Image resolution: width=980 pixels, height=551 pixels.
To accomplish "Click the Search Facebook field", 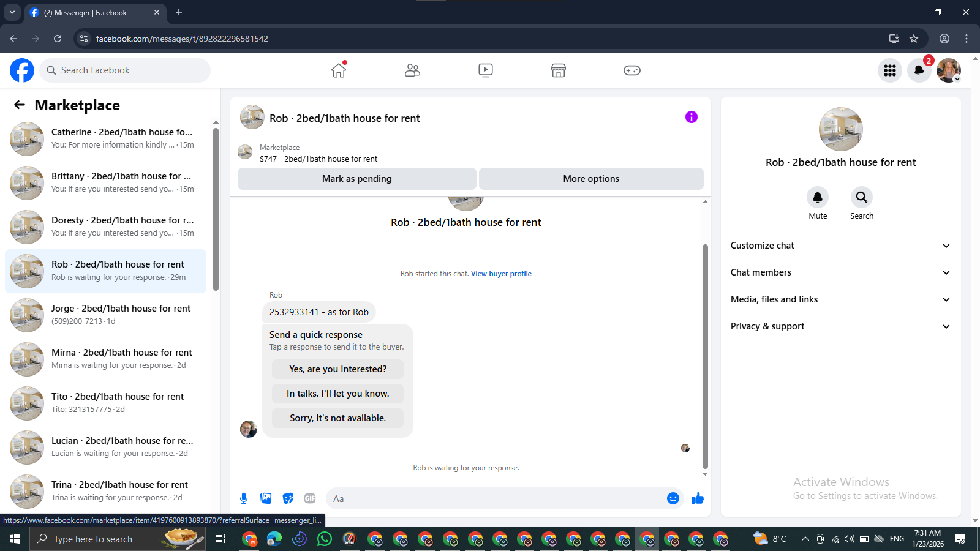I will click(x=125, y=70).
